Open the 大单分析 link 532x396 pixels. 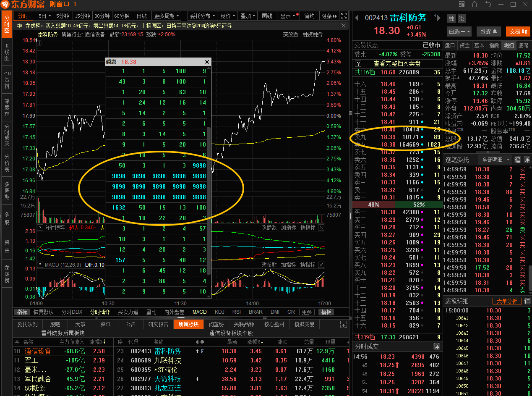click(x=507, y=301)
